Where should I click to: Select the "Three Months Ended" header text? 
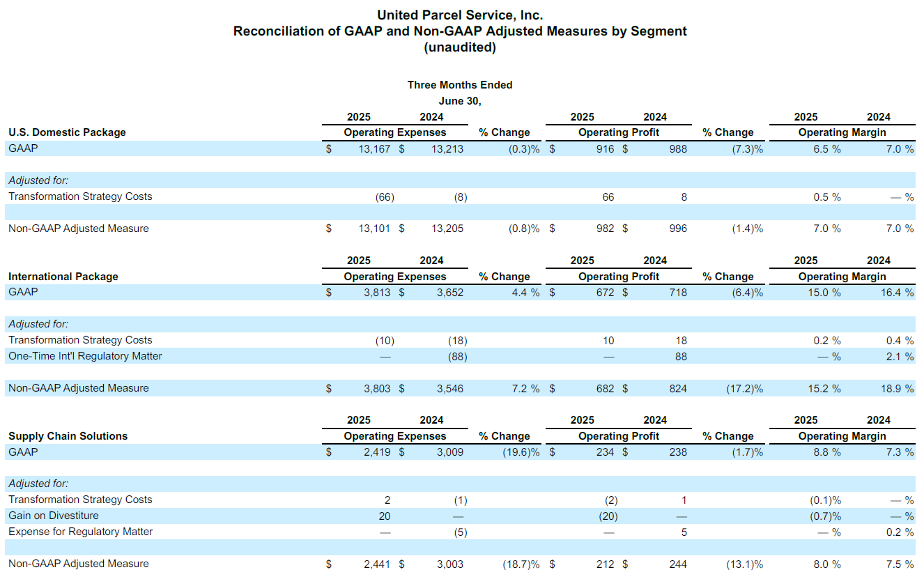tap(460, 85)
